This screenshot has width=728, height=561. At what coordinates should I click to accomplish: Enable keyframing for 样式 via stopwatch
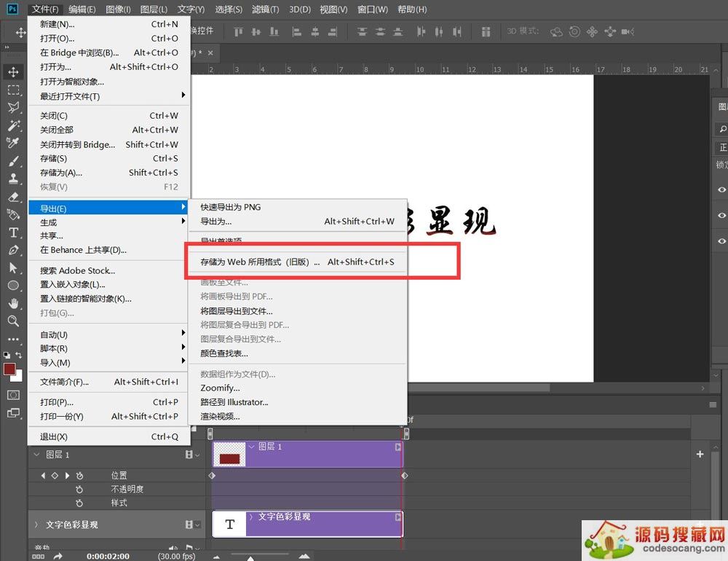(80, 503)
